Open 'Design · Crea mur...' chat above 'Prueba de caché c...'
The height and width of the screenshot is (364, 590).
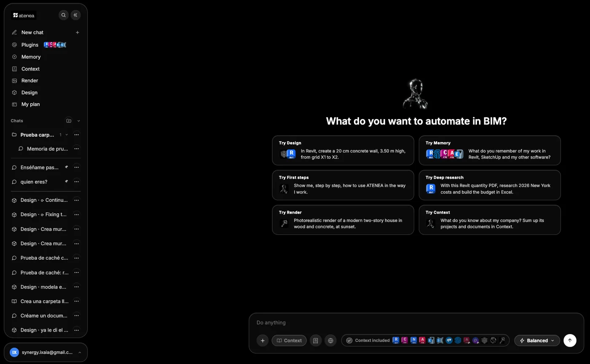pyautogui.click(x=44, y=244)
